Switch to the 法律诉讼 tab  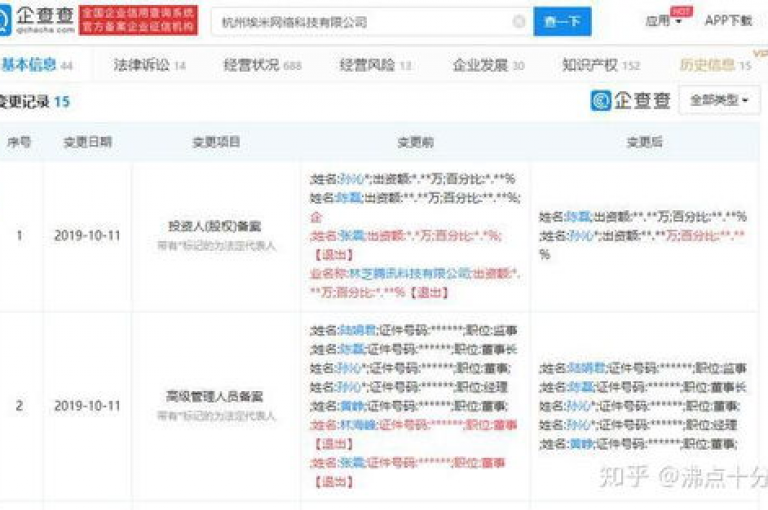click(x=149, y=65)
